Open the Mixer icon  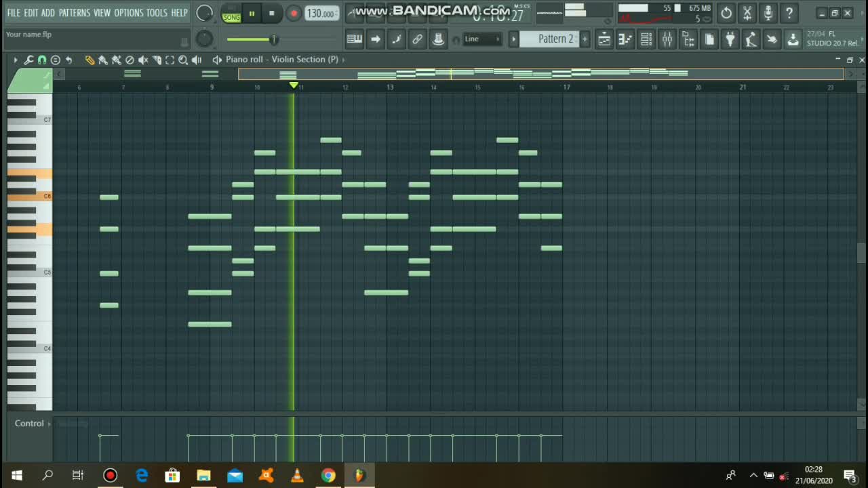tap(667, 39)
